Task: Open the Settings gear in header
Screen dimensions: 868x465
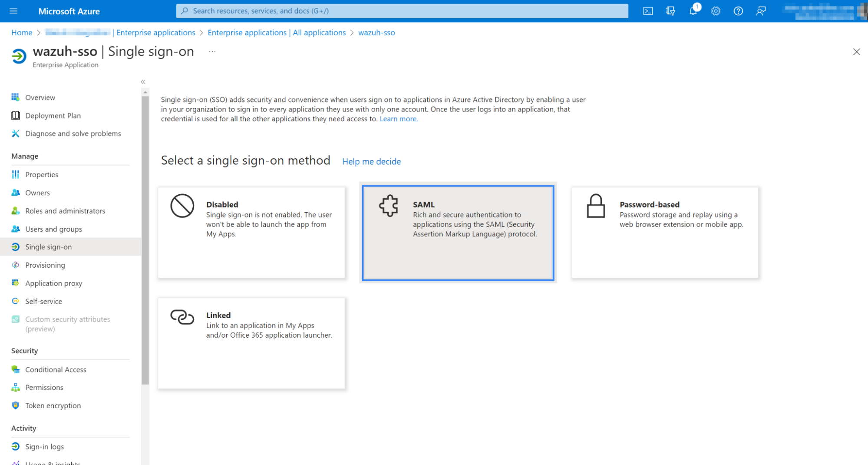Action: coord(716,11)
